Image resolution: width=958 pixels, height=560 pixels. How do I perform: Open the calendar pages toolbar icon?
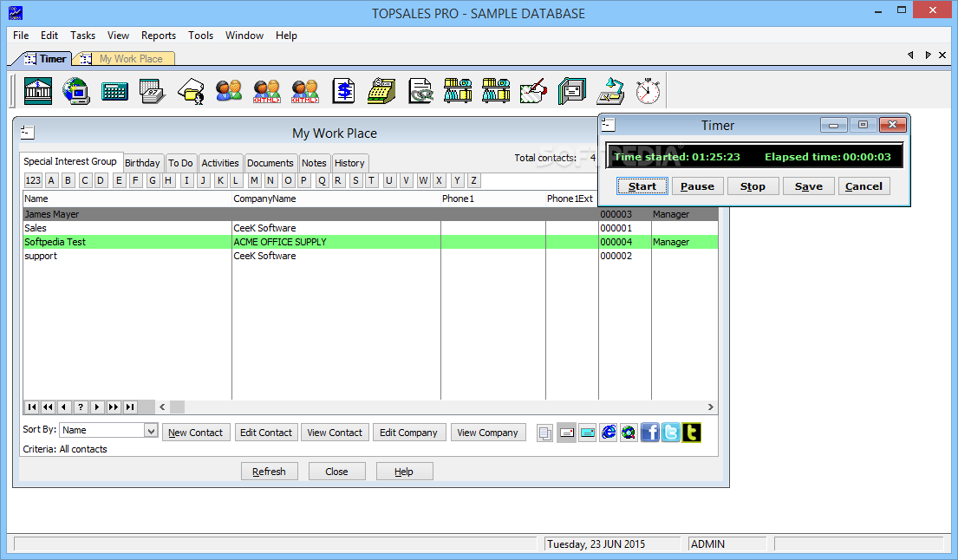[x=152, y=91]
